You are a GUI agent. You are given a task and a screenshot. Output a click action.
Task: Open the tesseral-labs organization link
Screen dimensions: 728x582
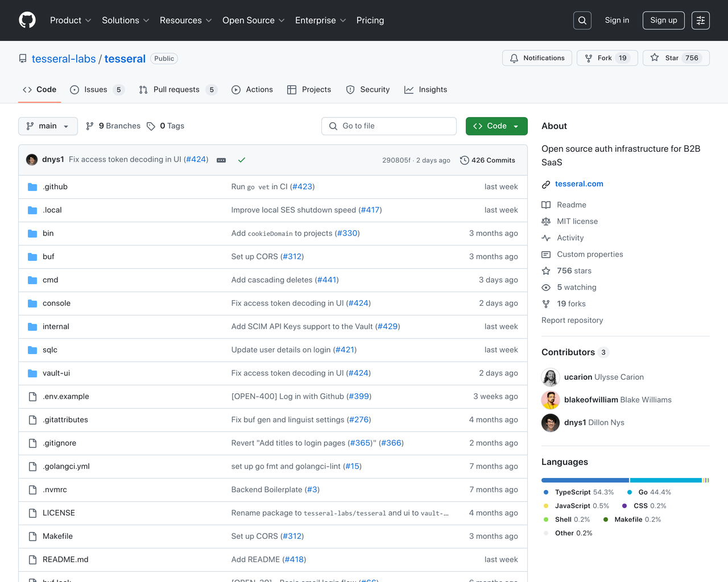[64, 59]
